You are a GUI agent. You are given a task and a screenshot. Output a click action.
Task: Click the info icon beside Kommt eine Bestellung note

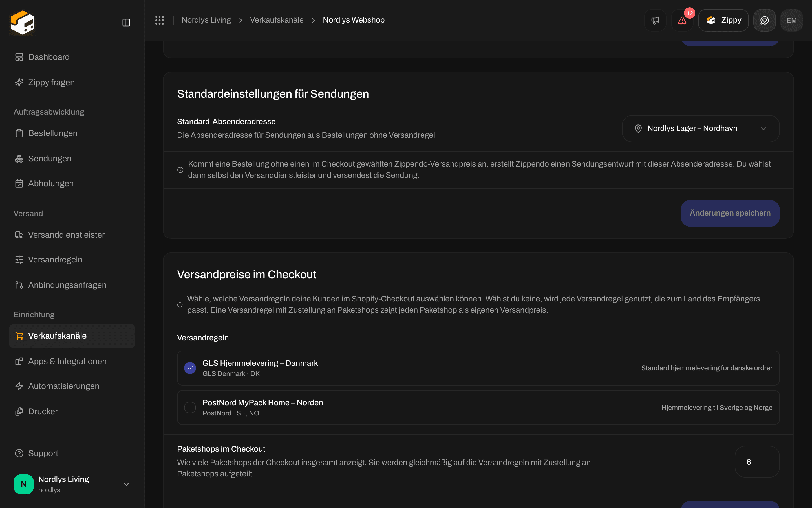[x=180, y=170]
